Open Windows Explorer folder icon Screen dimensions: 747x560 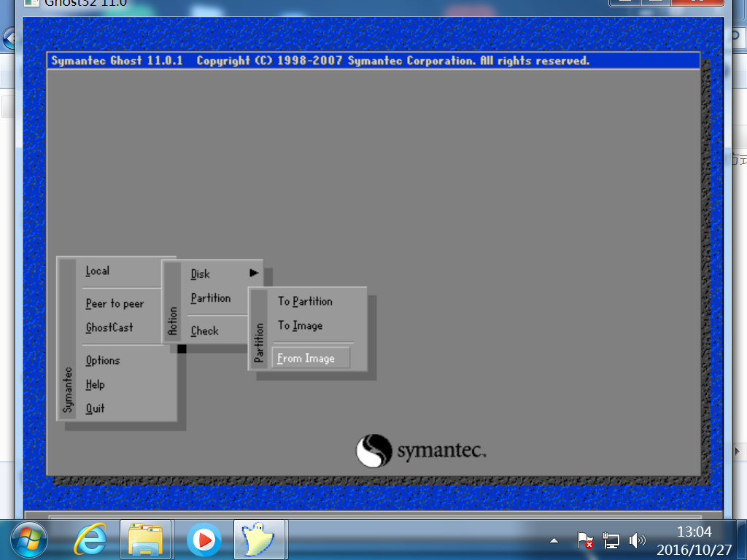pos(146,540)
